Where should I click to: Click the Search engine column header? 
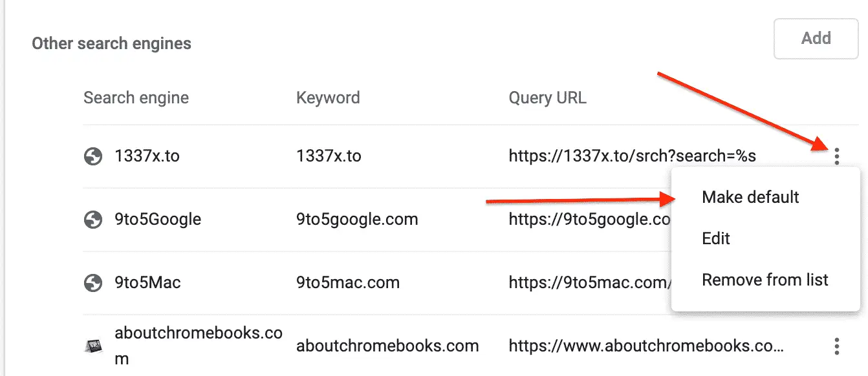(x=136, y=98)
